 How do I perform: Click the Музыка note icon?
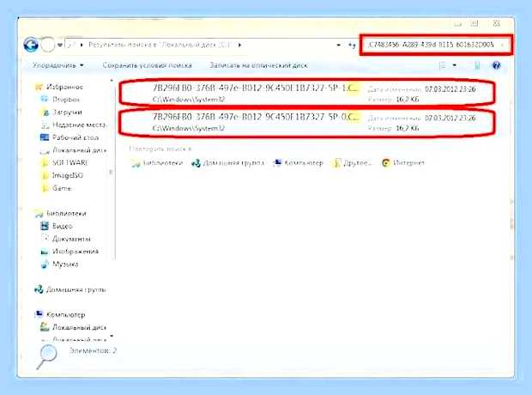45,264
